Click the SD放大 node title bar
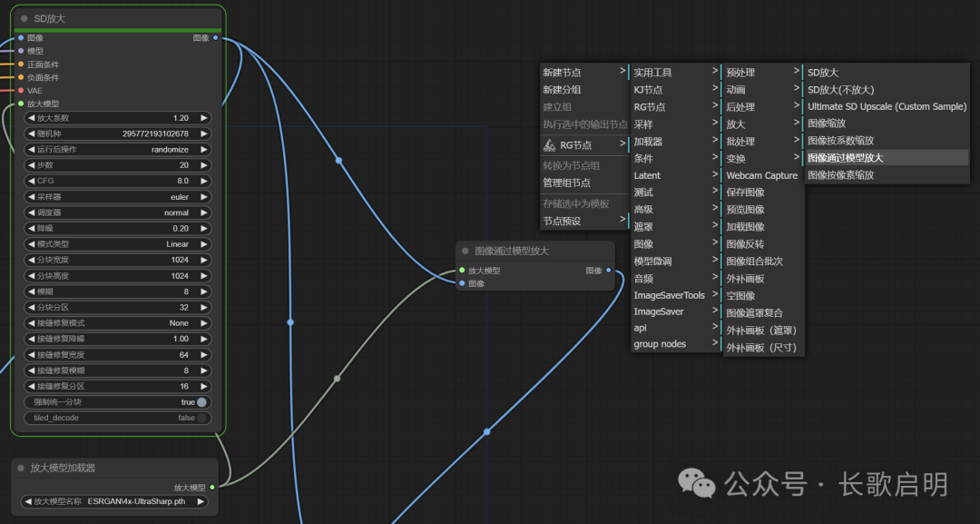The image size is (980, 524). coord(118,19)
